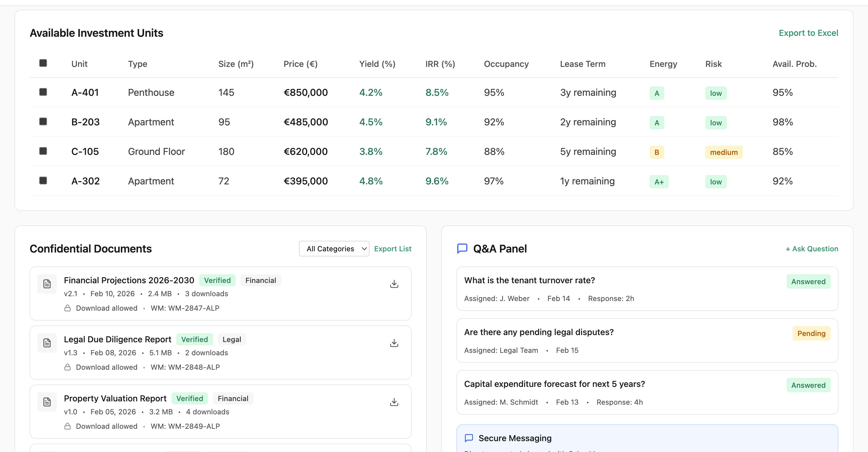The height and width of the screenshot is (452, 868).
Task: Click the Export List option
Action: pyautogui.click(x=392, y=249)
